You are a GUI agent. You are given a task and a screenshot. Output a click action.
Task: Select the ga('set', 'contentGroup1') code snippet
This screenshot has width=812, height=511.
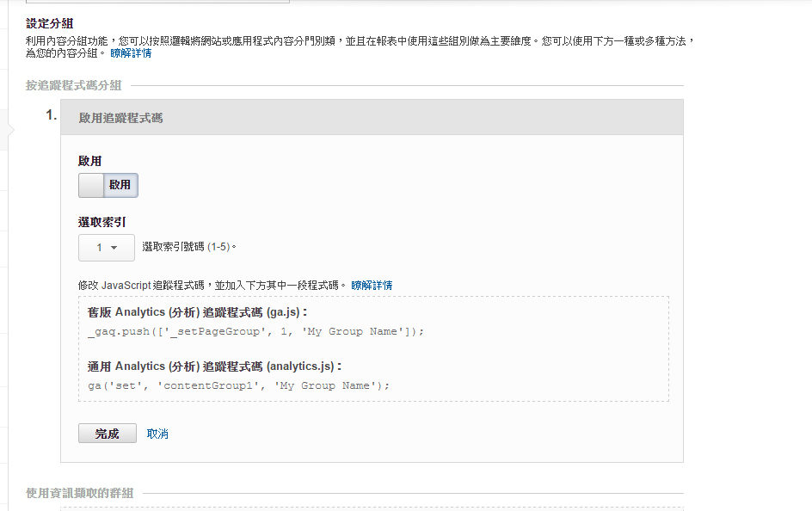tap(239, 385)
